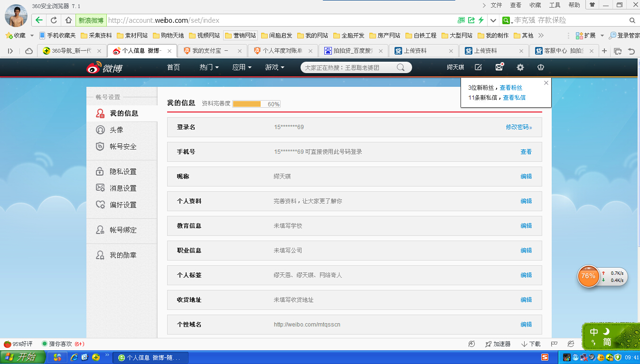Click 编辑 next to 昵称
The image size is (640, 364).
[526, 177]
